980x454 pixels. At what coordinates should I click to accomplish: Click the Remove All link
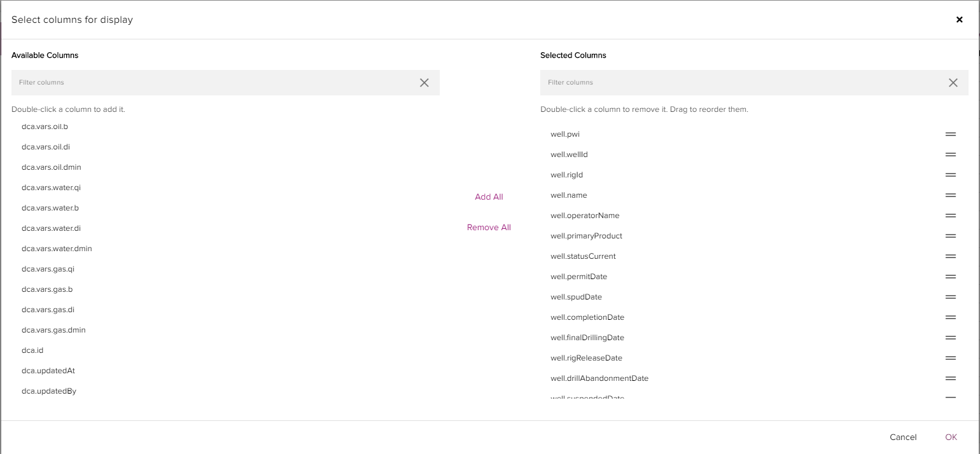(x=488, y=227)
